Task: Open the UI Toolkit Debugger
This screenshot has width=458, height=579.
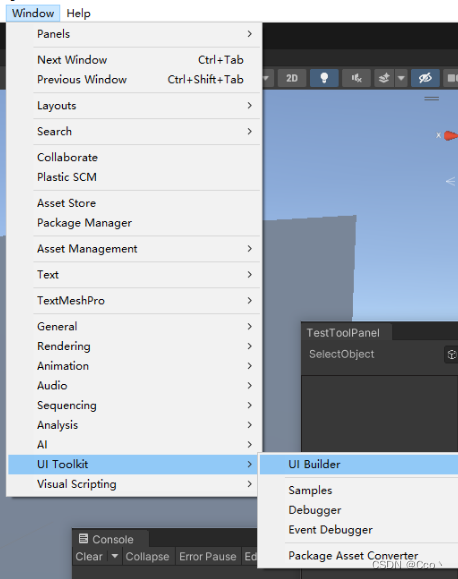Action: (359, 510)
